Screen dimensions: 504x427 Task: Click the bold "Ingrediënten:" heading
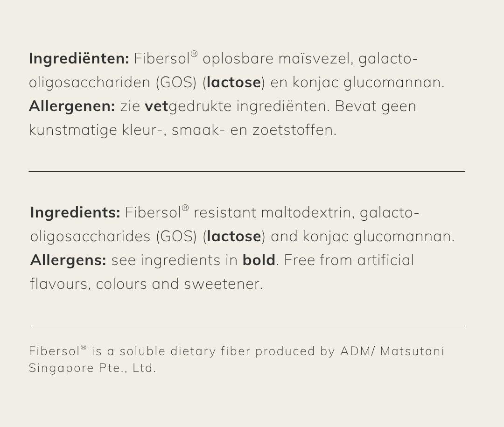(78, 59)
